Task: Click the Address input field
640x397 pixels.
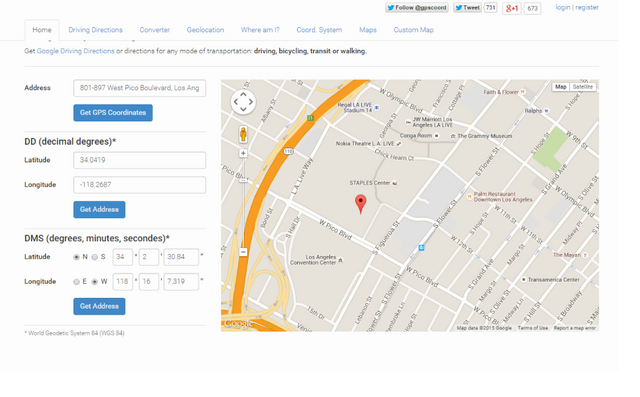Action: click(x=140, y=88)
